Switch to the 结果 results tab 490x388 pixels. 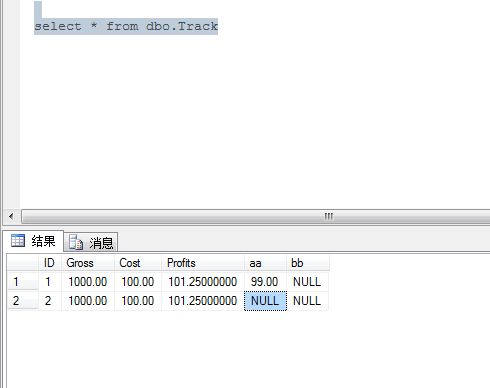[x=33, y=241]
